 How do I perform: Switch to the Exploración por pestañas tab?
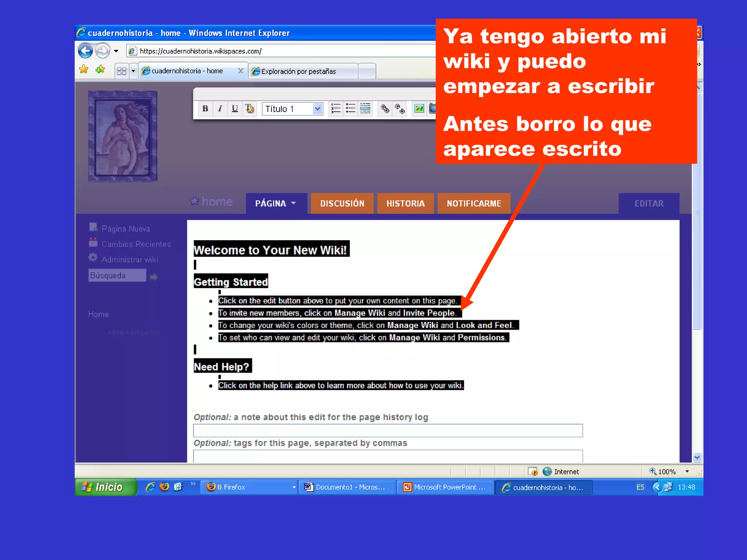(303, 71)
